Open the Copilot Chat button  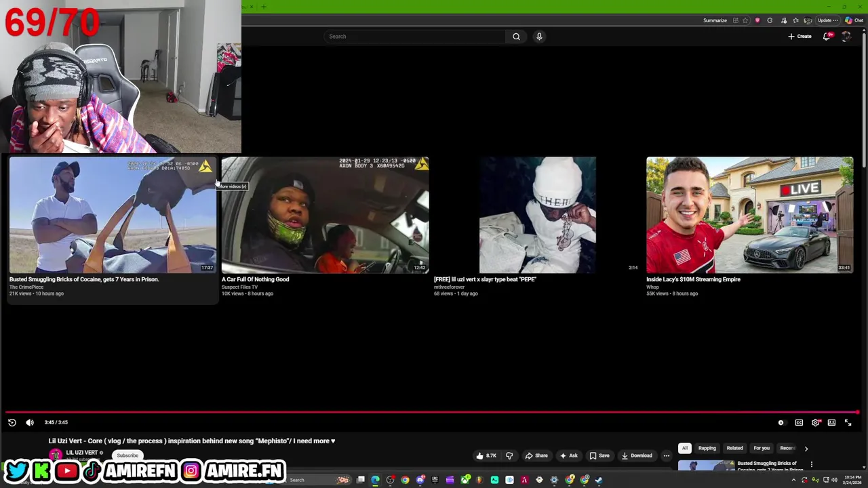click(x=854, y=20)
